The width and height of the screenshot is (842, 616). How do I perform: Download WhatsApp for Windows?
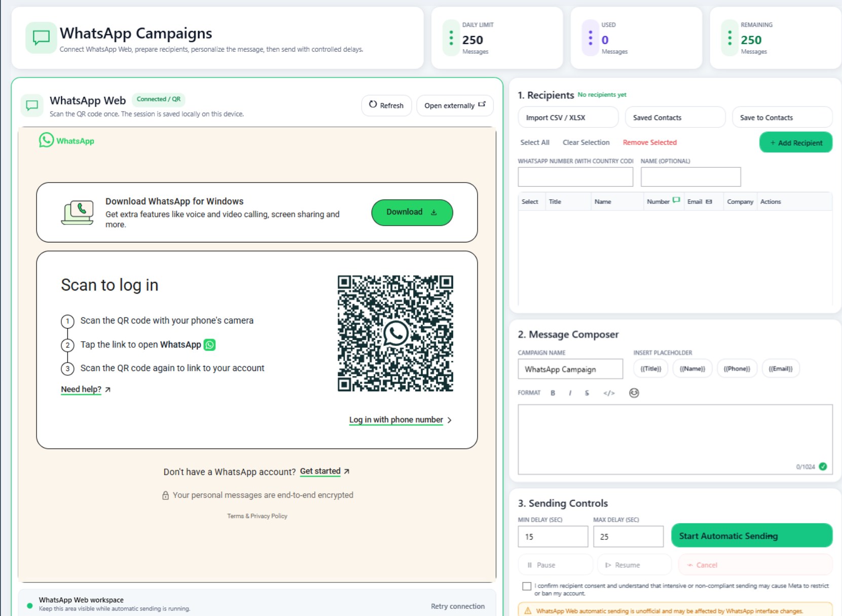pyautogui.click(x=412, y=212)
